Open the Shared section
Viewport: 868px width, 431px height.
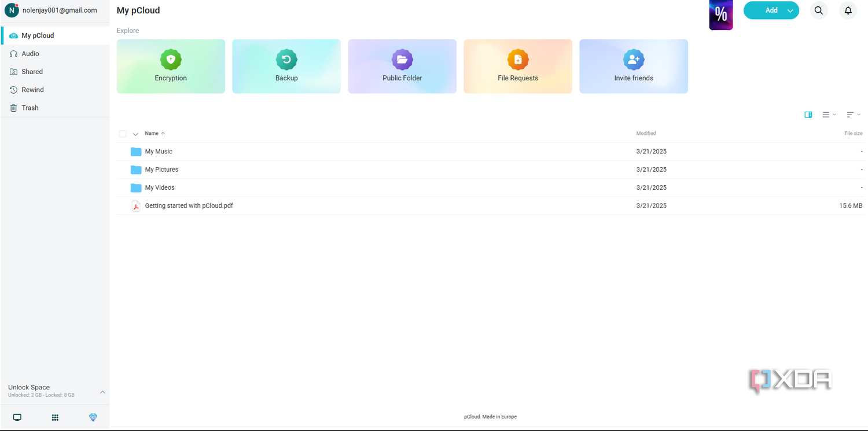click(x=55, y=72)
